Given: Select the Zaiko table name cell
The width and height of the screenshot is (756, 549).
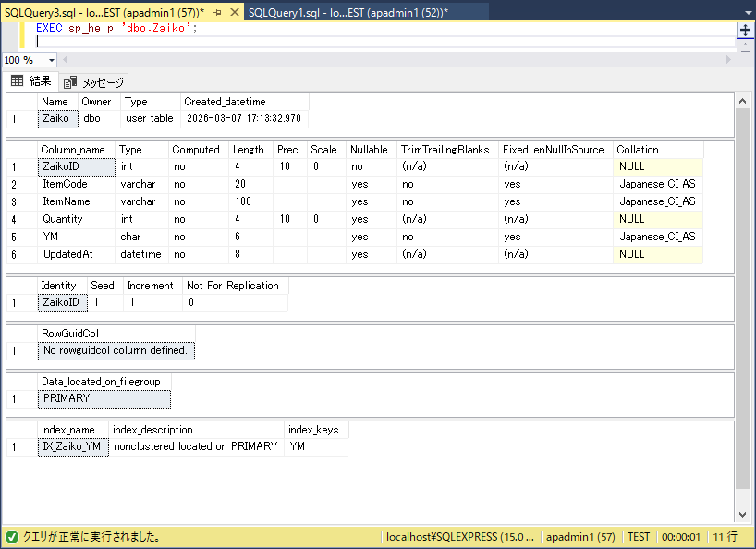Looking at the screenshot, I should pos(55,118).
